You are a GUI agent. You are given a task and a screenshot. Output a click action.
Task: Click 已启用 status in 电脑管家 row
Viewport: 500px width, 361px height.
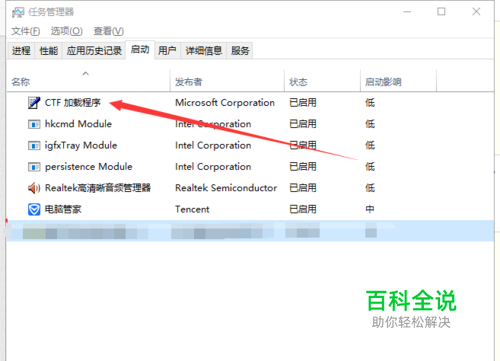303,209
